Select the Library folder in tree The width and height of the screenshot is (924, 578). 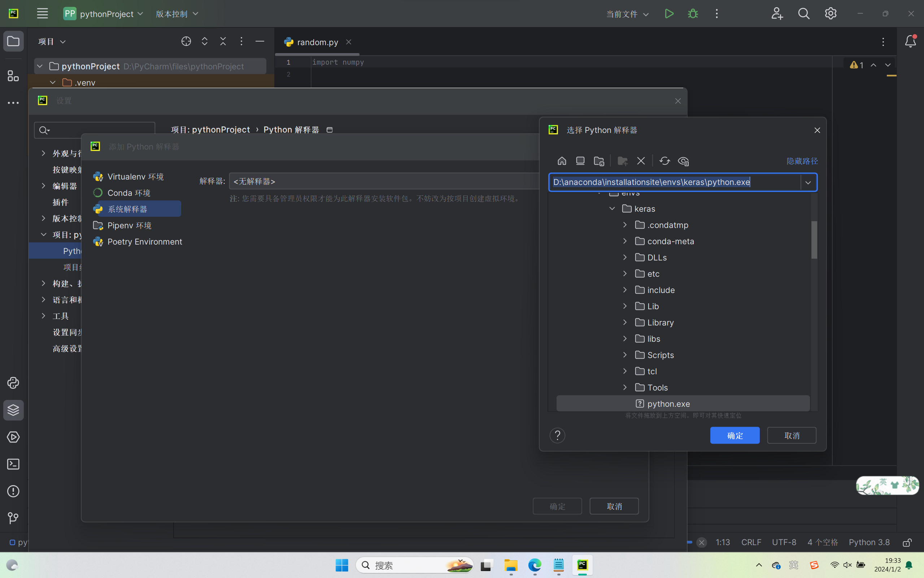(x=654, y=322)
